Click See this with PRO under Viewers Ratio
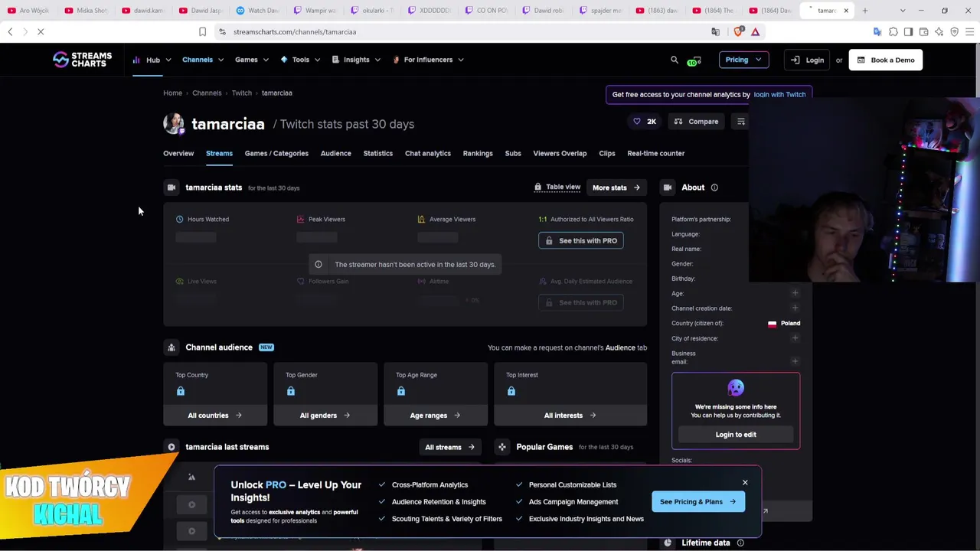980x551 pixels. coord(581,240)
